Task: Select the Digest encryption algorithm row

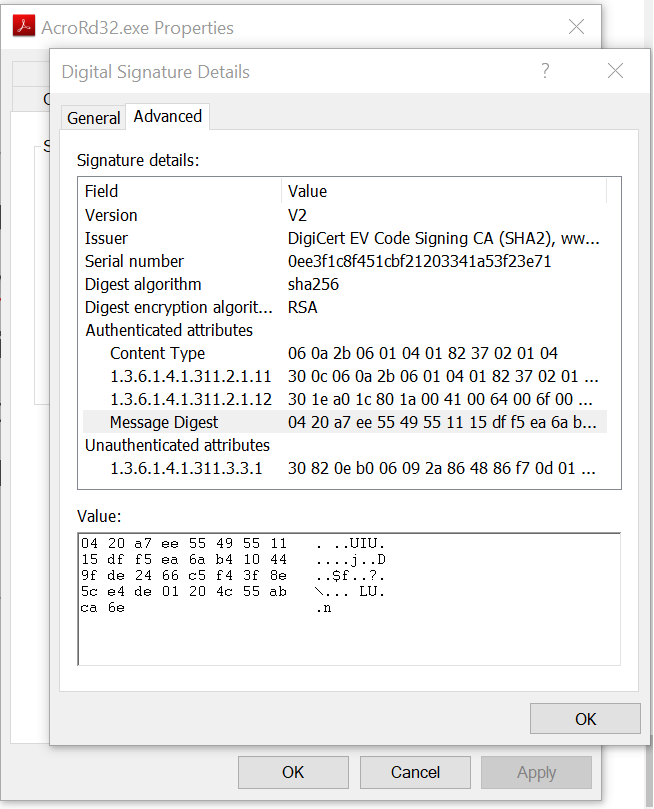Action: [x=345, y=308]
